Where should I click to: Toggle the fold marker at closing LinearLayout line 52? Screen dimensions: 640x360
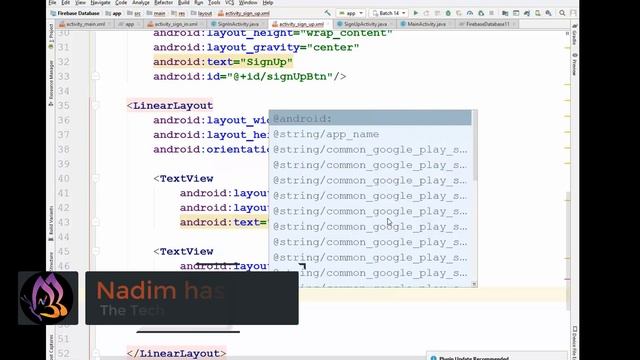(96, 353)
